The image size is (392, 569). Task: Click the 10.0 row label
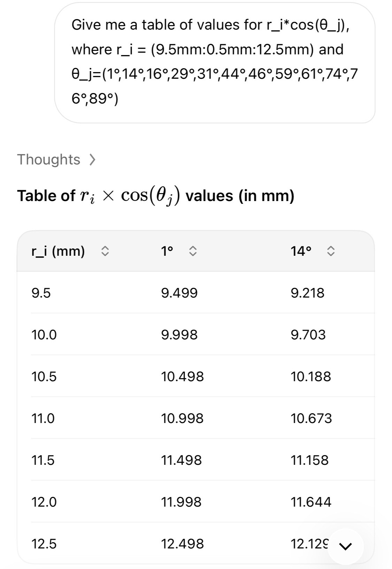(x=44, y=335)
